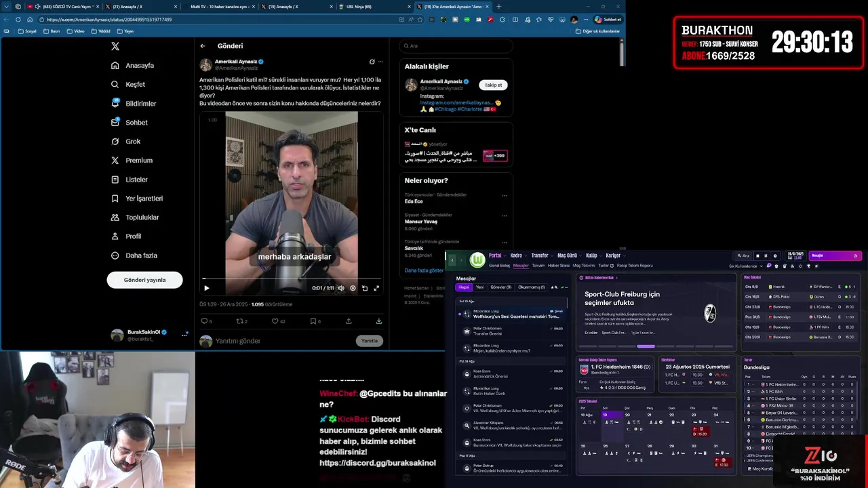Image resolution: width=868 pixels, height=488 pixels.
Task: Click Ara search in Football Manager
Action: coord(743,256)
